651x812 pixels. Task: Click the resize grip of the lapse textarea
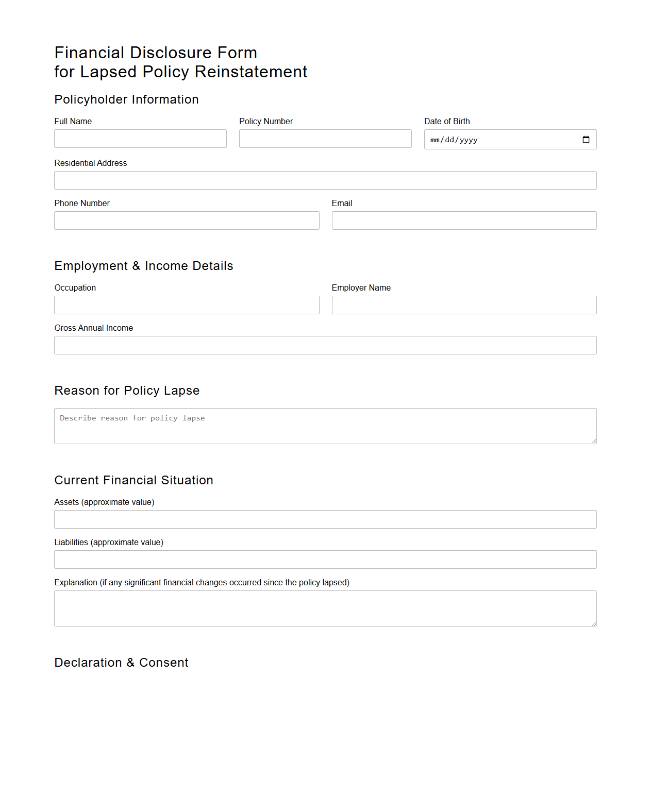[594, 441]
